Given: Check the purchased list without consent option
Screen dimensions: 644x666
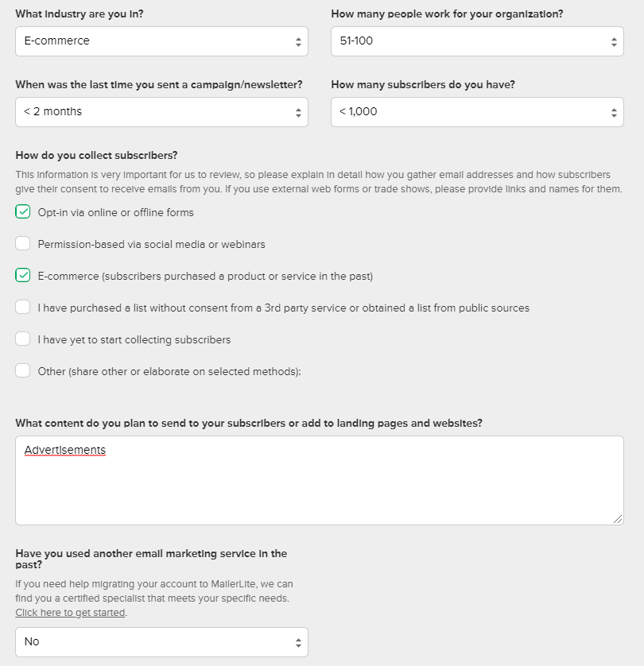Looking at the screenshot, I should 23,308.
